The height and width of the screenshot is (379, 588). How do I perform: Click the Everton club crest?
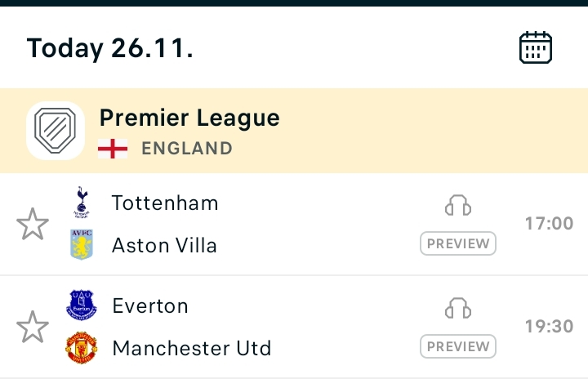click(x=82, y=305)
